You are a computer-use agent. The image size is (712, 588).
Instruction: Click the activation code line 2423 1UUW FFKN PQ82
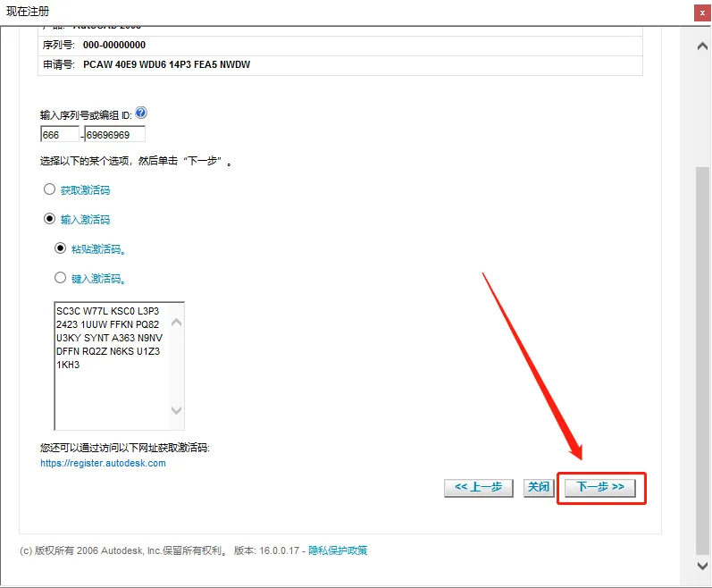click(x=107, y=324)
